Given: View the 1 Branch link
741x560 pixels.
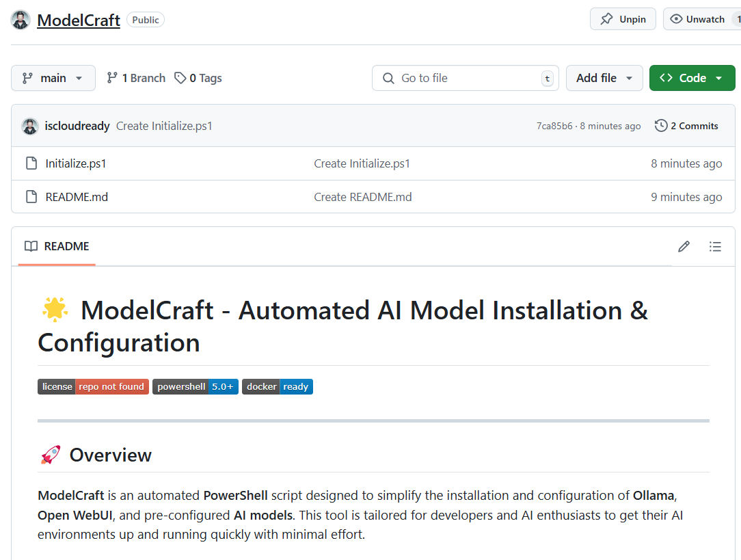Looking at the screenshot, I should 136,78.
